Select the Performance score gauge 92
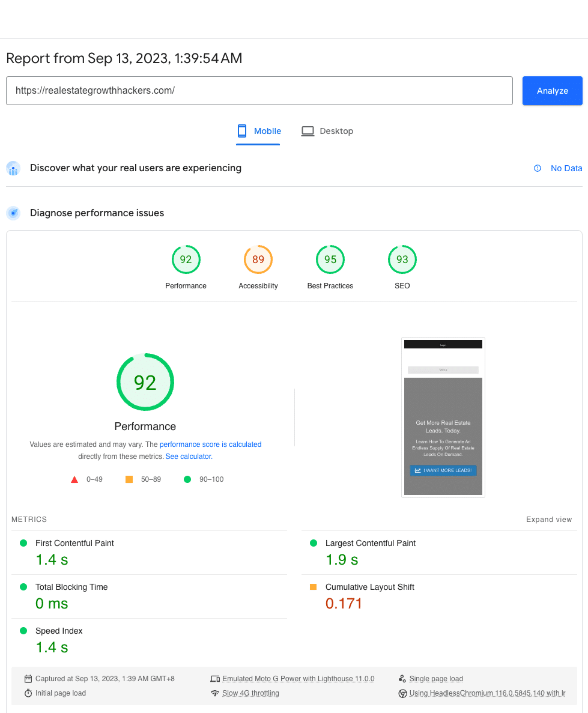The height and width of the screenshot is (713, 588). point(186,260)
